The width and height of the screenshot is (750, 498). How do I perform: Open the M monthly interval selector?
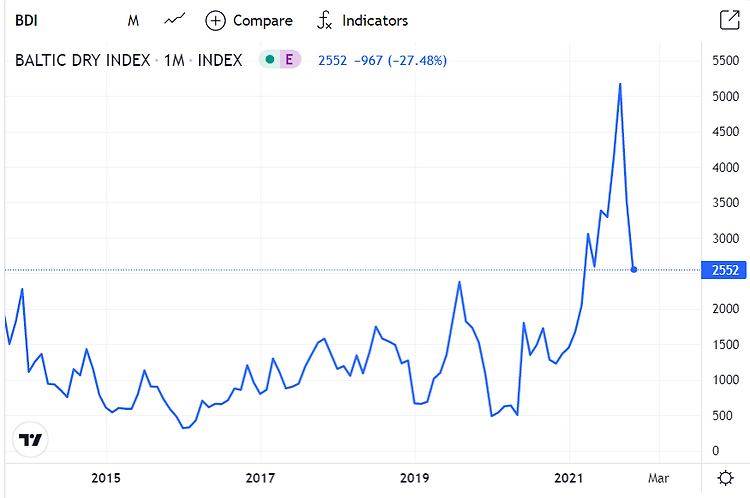133,21
